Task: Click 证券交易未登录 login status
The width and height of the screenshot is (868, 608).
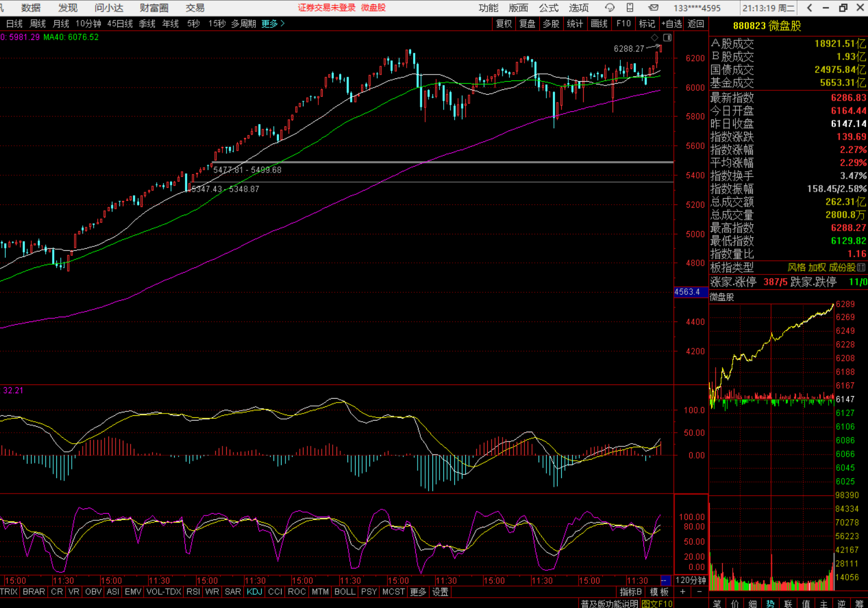Action: tap(327, 8)
